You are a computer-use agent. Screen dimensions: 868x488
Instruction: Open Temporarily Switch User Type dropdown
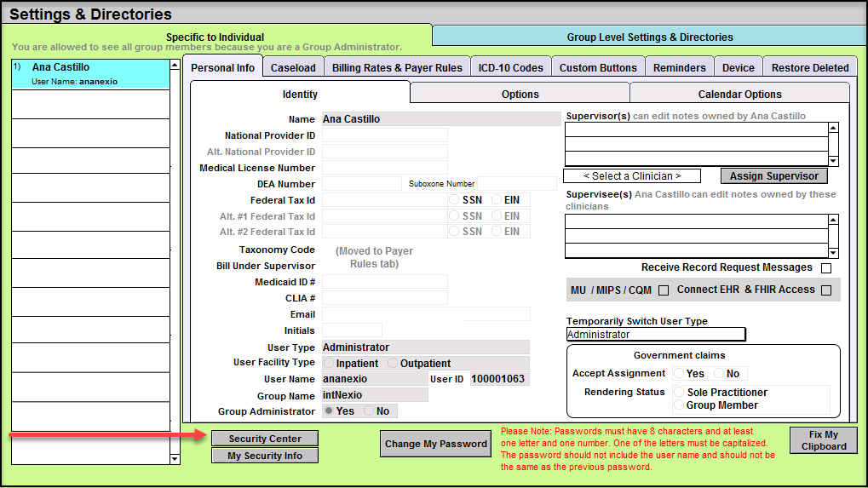tap(655, 335)
